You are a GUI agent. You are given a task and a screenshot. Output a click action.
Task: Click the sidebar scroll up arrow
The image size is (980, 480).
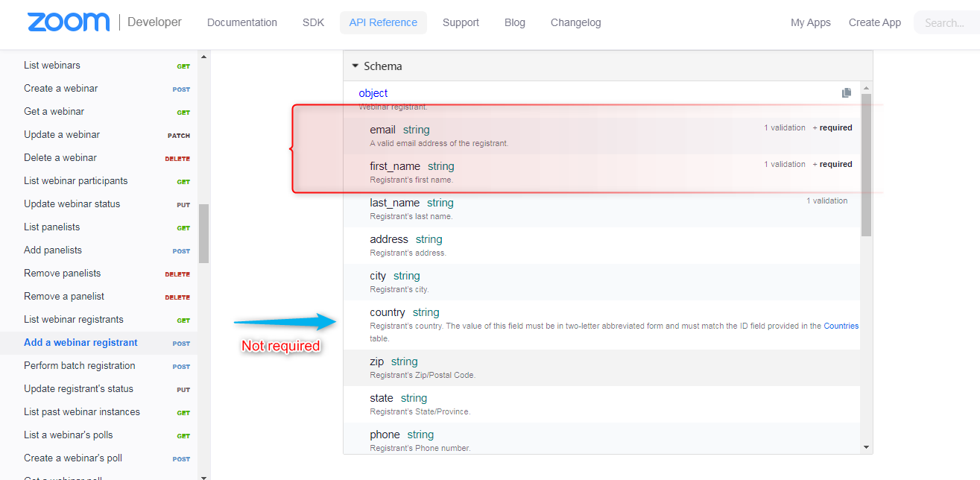click(204, 57)
